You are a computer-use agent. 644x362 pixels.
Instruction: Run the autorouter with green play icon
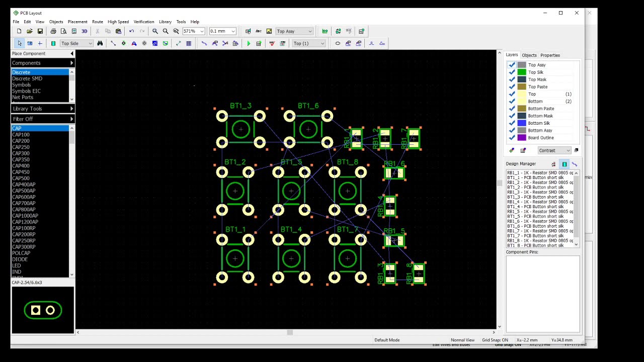(249, 43)
